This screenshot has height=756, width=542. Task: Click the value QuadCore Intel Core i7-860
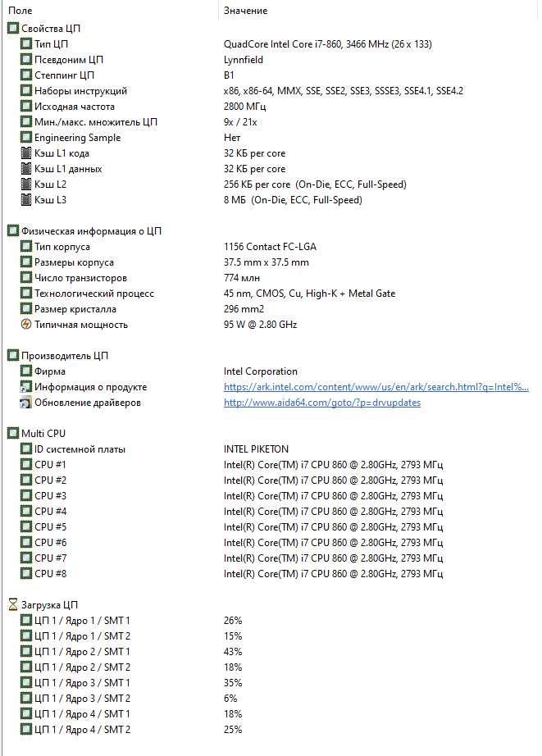[328, 44]
